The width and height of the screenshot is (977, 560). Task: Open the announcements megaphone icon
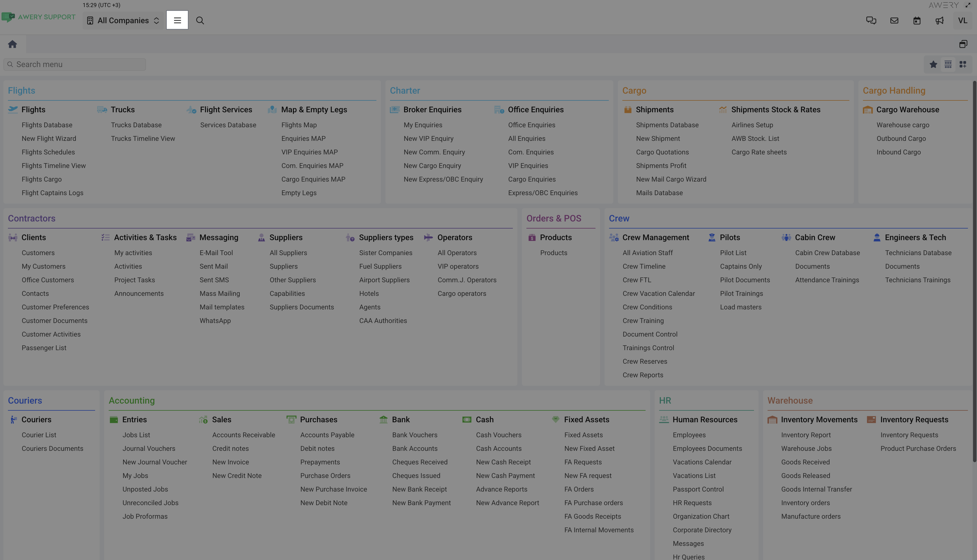pyautogui.click(x=939, y=20)
